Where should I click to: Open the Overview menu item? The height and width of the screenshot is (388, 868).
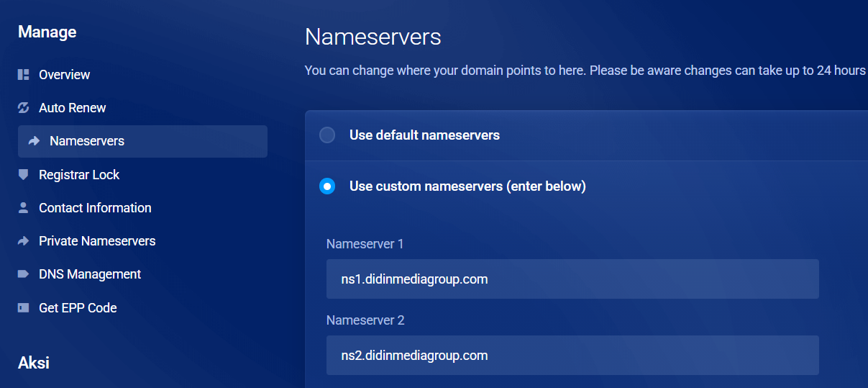[x=65, y=75]
